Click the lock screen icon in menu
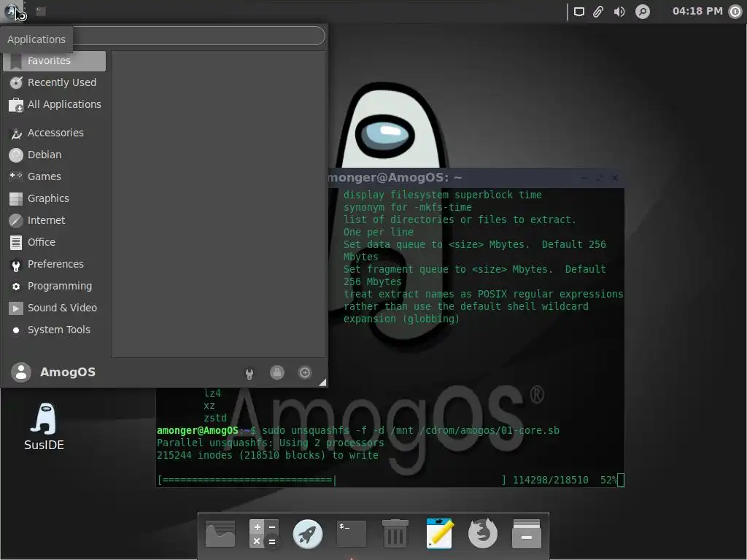The image size is (747, 560). 276,373
